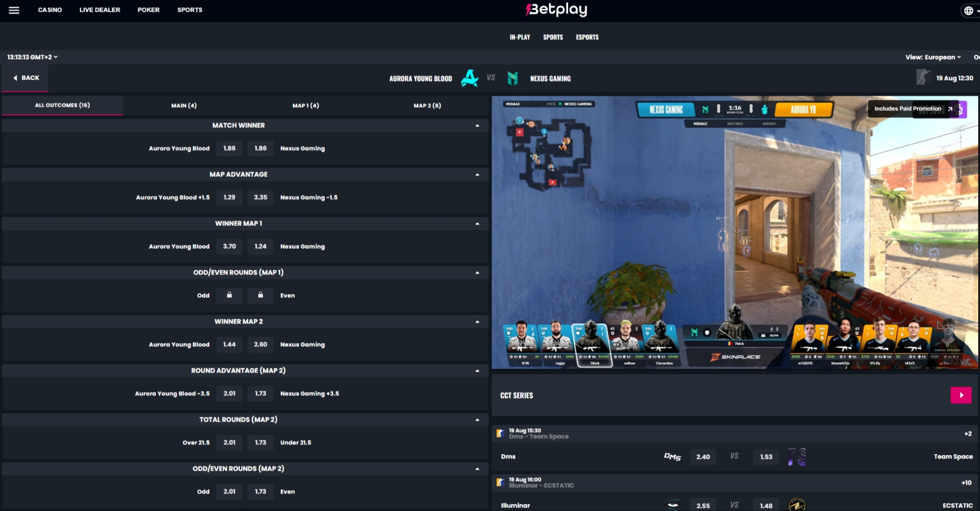Bet Over 21.5 rounds at 2.01
Image resolution: width=980 pixels, height=511 pixels.
click(229, 443)
